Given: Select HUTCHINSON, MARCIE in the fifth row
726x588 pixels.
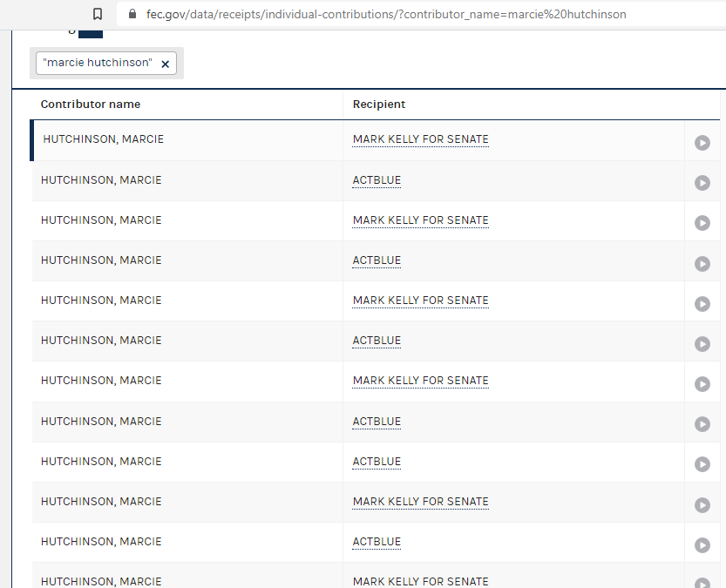Looking at the screenshot, I should pos(101,301).
